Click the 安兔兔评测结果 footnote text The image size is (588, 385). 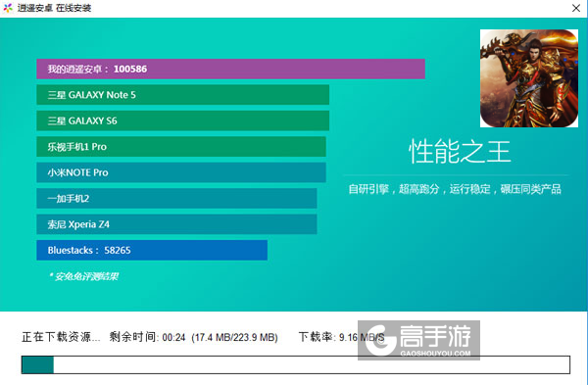point(84,276)
